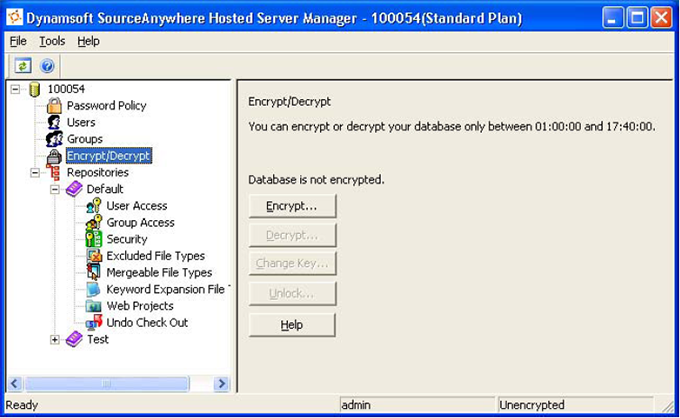Select Excluded File Types icon

[x=93, y=256]
